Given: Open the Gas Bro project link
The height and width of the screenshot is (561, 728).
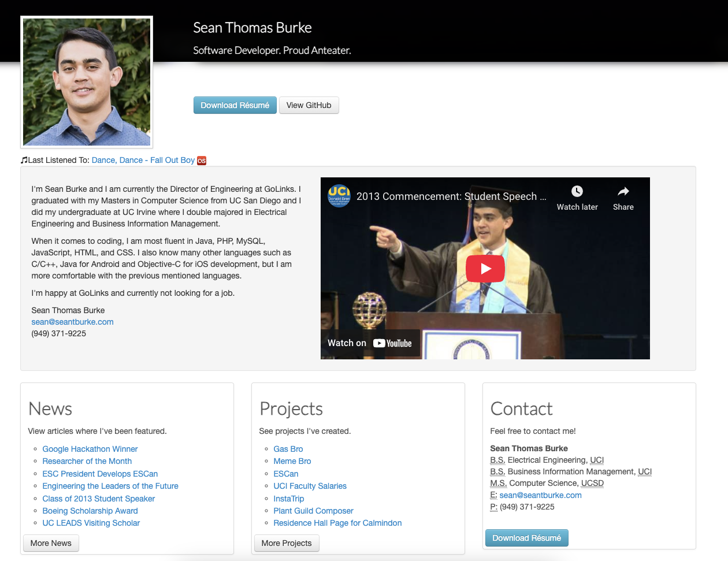Looking at the screenshot, I should coord(288,449).
